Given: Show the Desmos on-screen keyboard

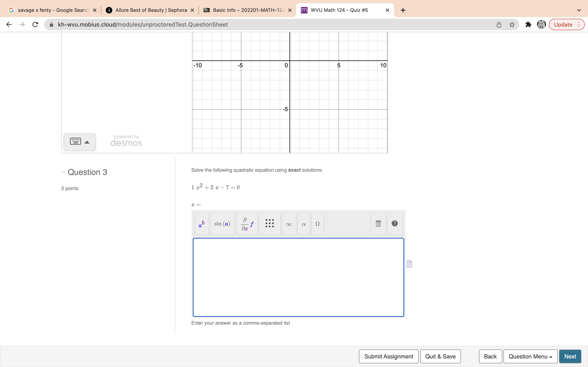Looking at the screenshot, I should click(x=75, y=142).
